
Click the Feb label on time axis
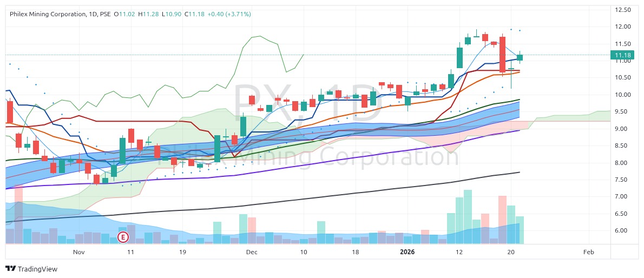(x=588, y=252)
